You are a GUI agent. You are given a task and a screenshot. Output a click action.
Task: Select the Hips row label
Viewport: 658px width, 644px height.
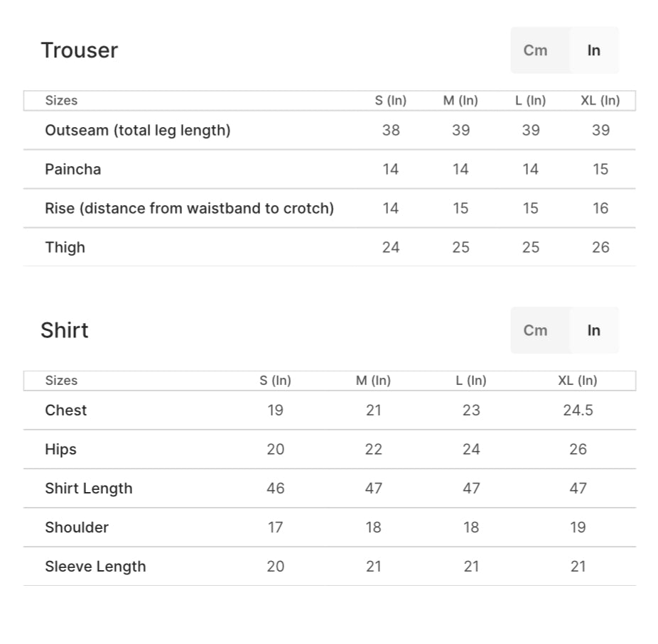(60, 449)
